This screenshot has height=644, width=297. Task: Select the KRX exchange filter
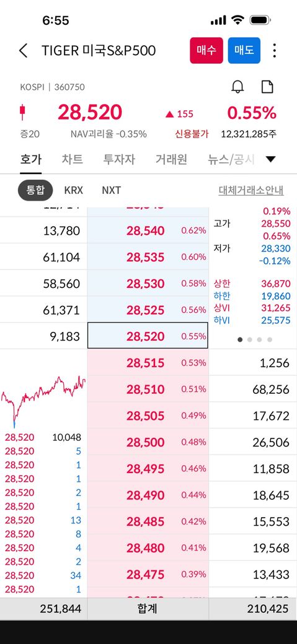[74, 190]
